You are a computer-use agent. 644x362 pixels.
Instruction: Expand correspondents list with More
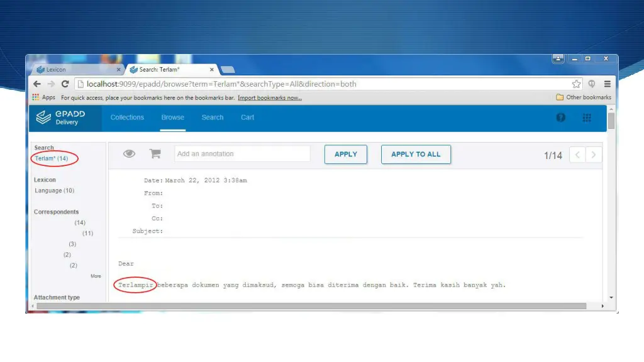coord(96,276)
